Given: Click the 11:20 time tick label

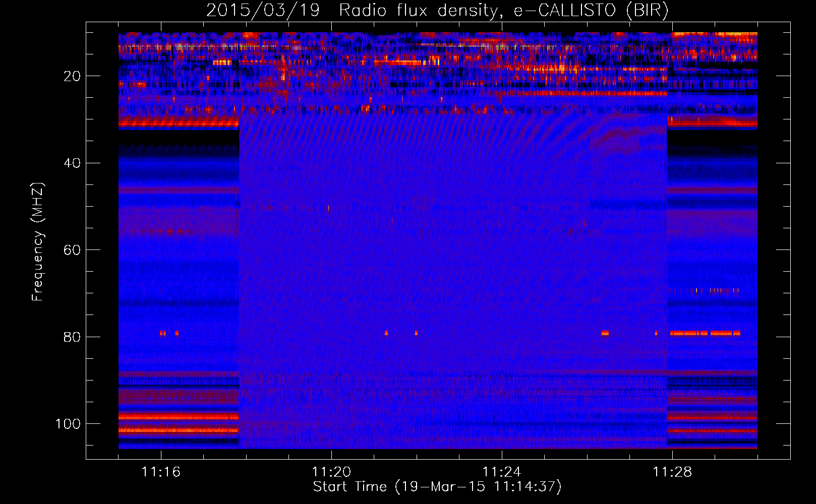Looking at the screenshot, I should [x=331, y=472].
